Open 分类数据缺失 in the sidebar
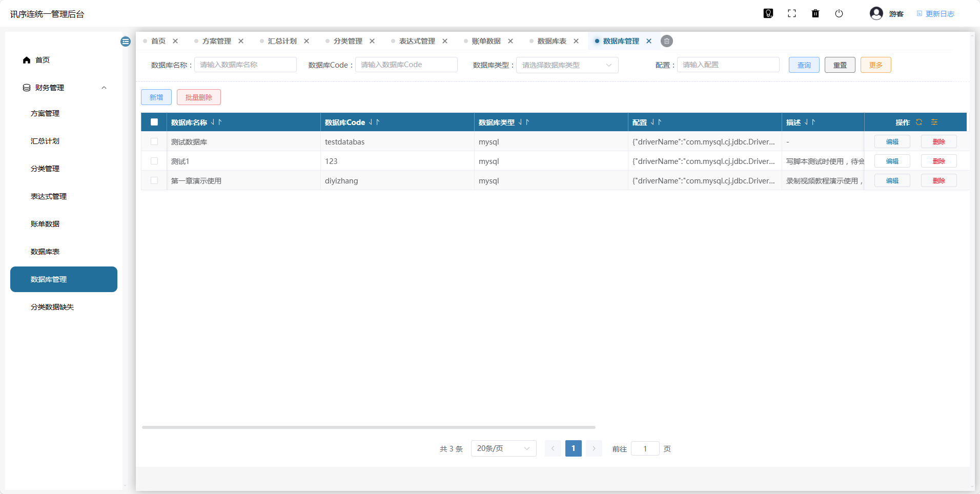This screenshot has width=980, height=494. tap(52, 307)
